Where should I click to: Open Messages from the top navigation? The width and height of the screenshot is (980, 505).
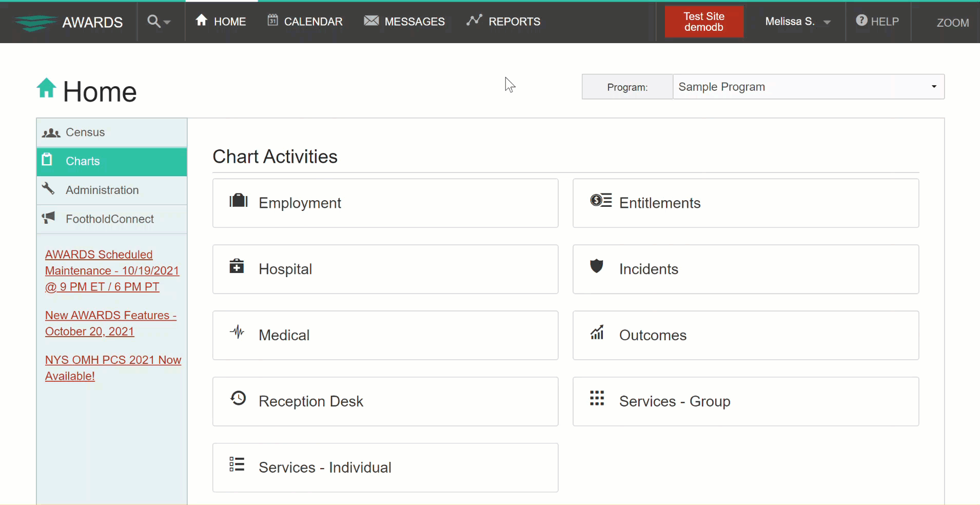click(x=404, y=22)
